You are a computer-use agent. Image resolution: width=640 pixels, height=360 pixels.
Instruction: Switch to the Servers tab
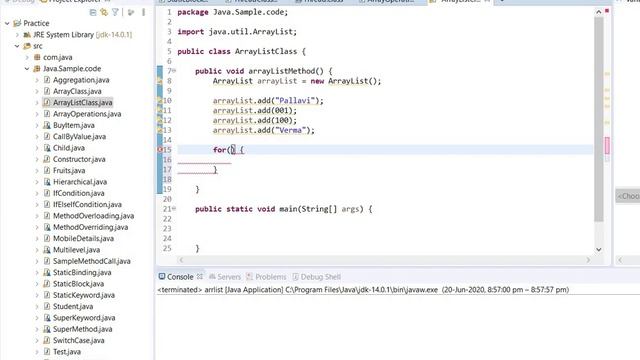point(225,277)
